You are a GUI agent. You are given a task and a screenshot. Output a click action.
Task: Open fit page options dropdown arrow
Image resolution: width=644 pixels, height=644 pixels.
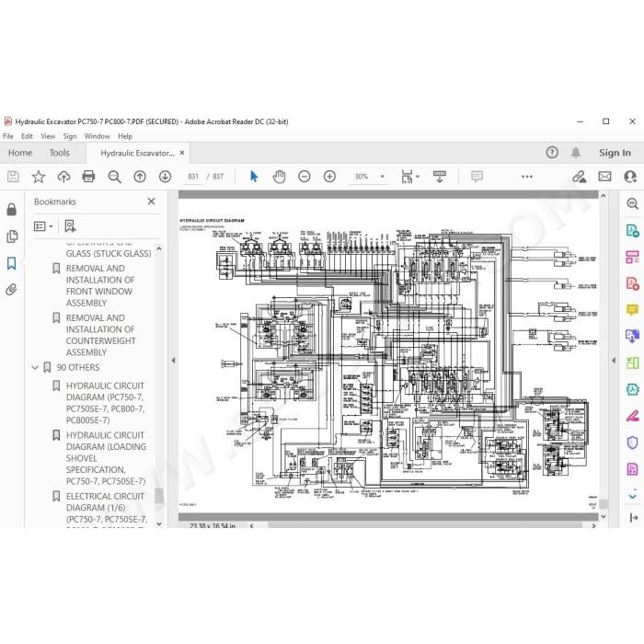(x=418, y=177)
